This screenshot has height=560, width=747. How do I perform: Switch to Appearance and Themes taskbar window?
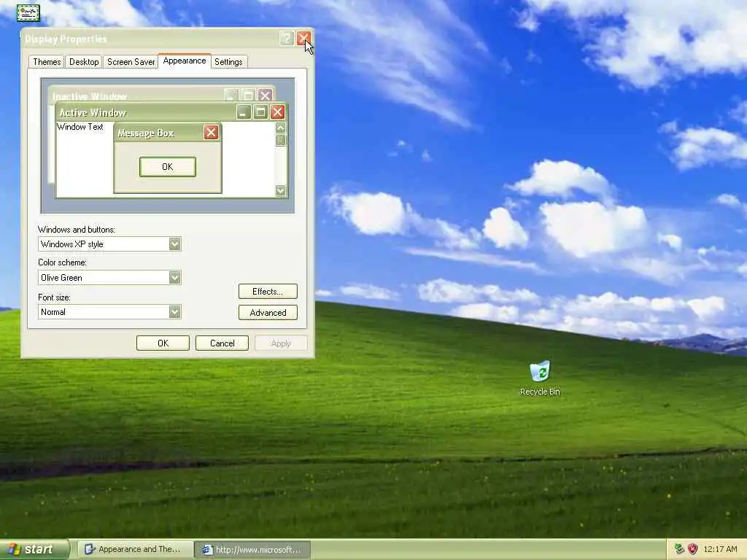(x=135, y=550)
